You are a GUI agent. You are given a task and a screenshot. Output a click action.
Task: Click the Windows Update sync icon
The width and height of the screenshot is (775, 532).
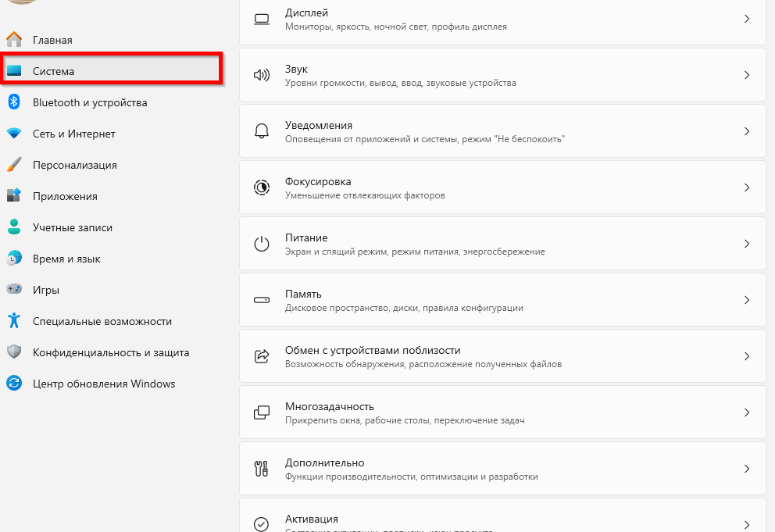click(14, 384)
